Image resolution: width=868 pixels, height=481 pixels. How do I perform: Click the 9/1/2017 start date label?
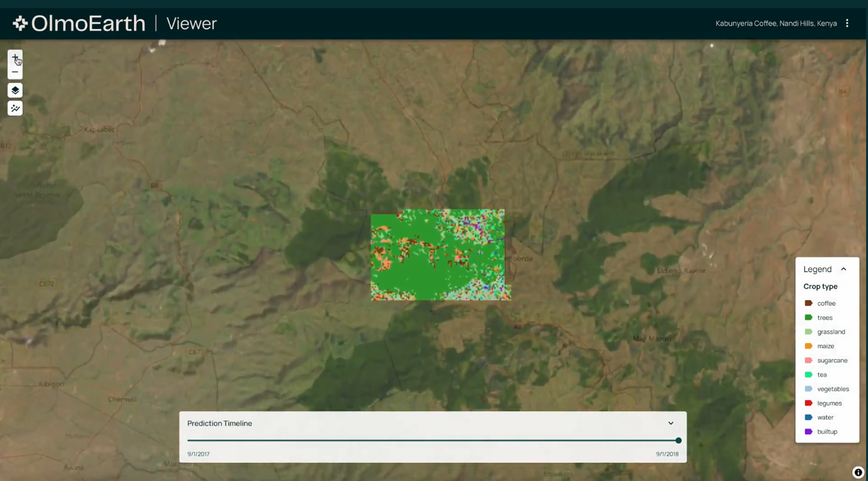[x=198, y=453]
